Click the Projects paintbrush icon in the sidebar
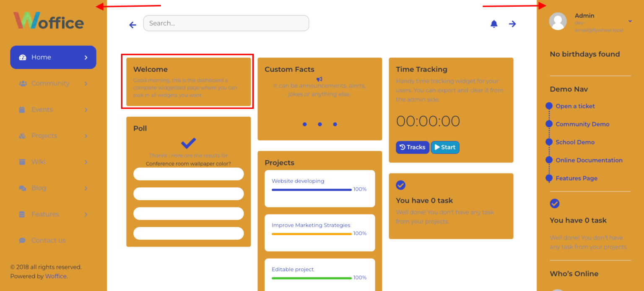Image resolution: width=644 pixels, height=291 pixels. 21,136
